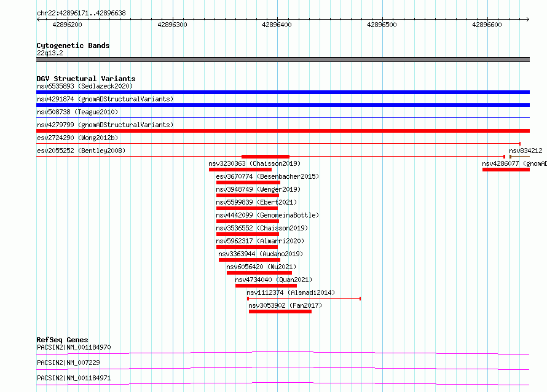
Task: Select the red bar under nsv4286077 label
Action: coord(506,170)
